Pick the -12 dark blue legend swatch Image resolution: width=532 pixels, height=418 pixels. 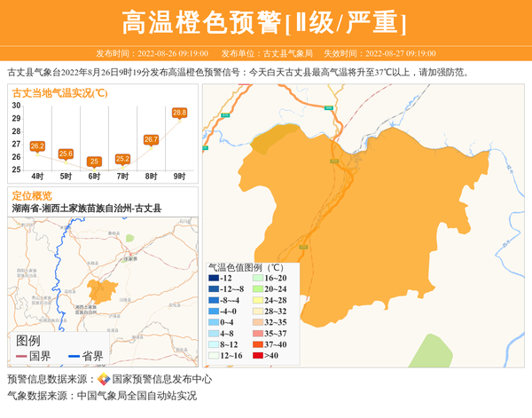click(214, 278)
